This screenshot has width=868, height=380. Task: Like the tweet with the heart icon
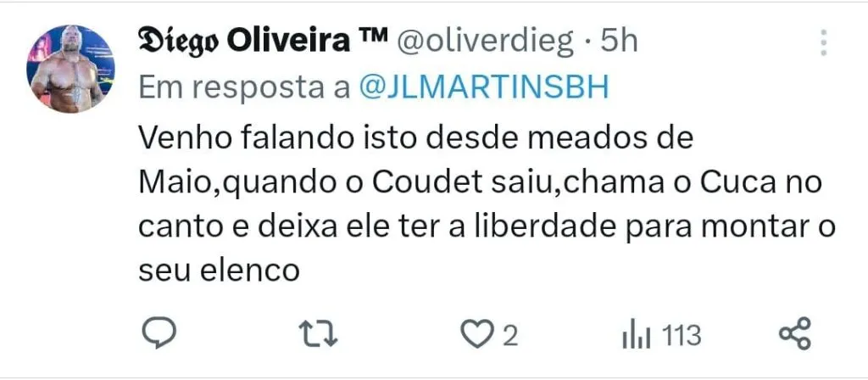point(477,334)
